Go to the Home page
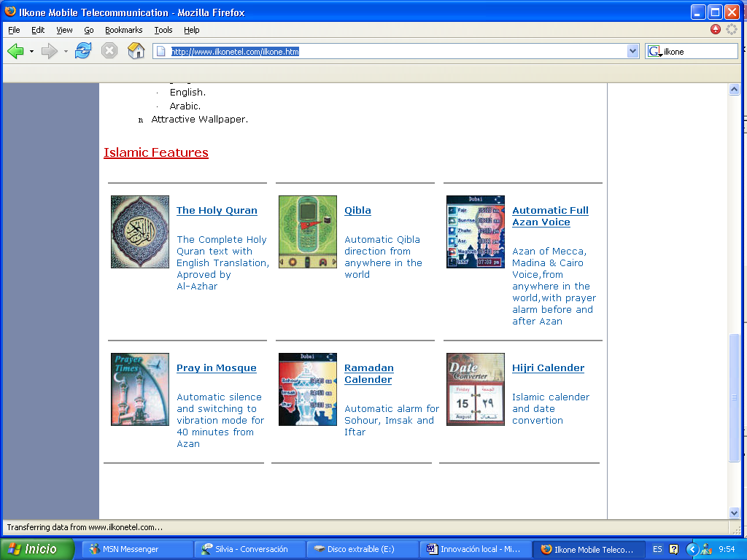 point(136,50)
